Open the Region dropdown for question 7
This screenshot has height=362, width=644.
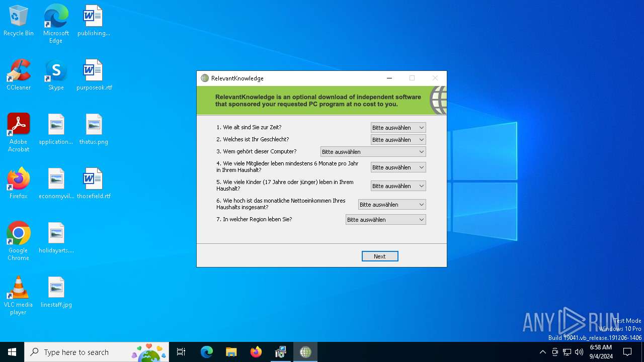[385, 220]
